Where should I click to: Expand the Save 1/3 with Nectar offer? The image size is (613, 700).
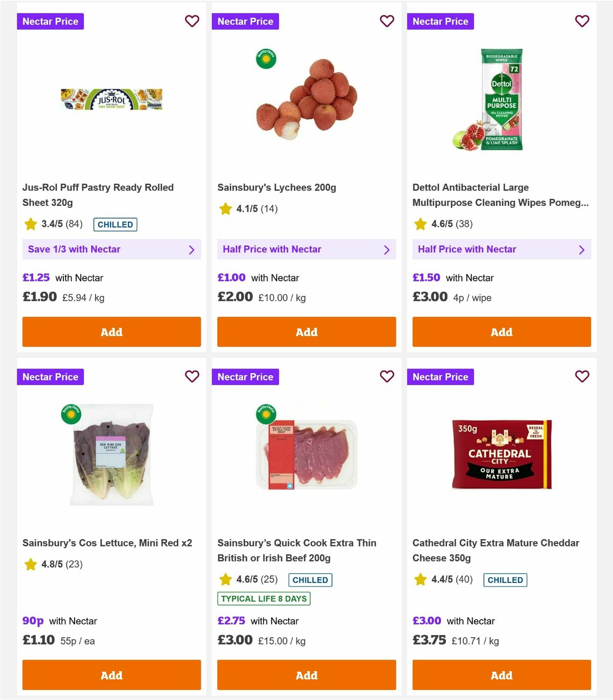[x=111, y=249]
